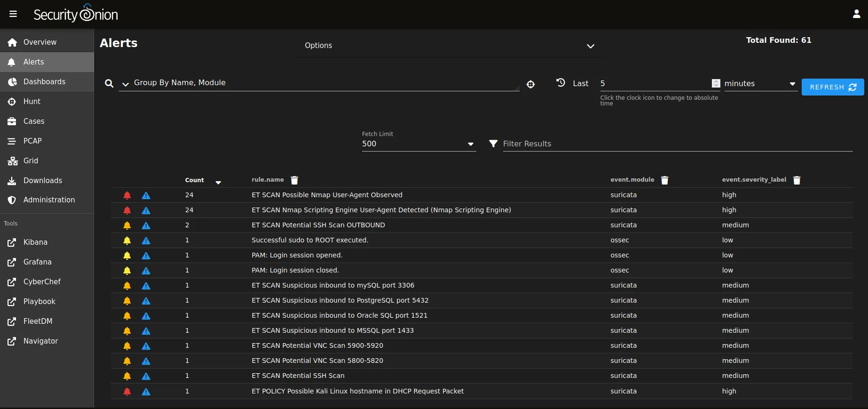Expand the query presets chevron
The width and height of the screenshot is (868, 409).
[126, 84]
